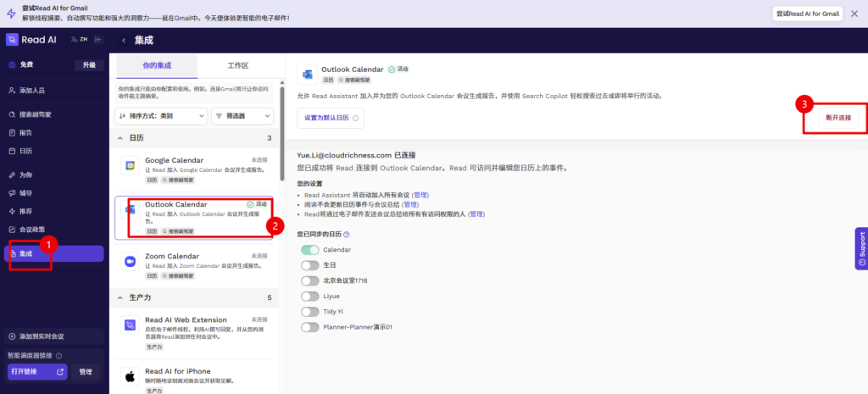Viewport: 868px width, 394px height.
Task: Click the help icon beside 您已同步的日历
Action: pos(347,234)
